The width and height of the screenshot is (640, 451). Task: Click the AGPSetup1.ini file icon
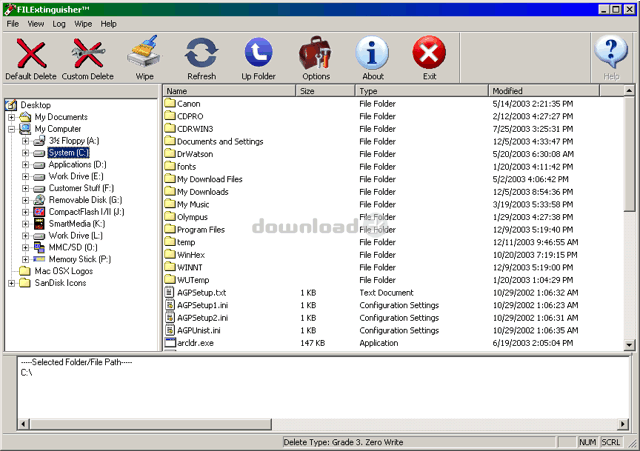coord(170,305)
